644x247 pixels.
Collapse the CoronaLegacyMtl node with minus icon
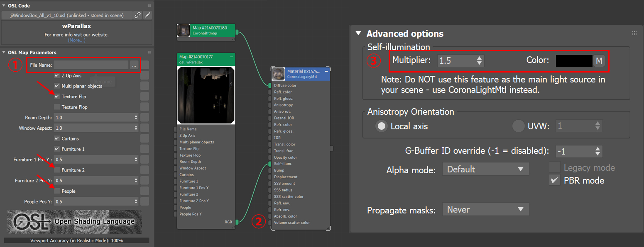tap(326, 71)
